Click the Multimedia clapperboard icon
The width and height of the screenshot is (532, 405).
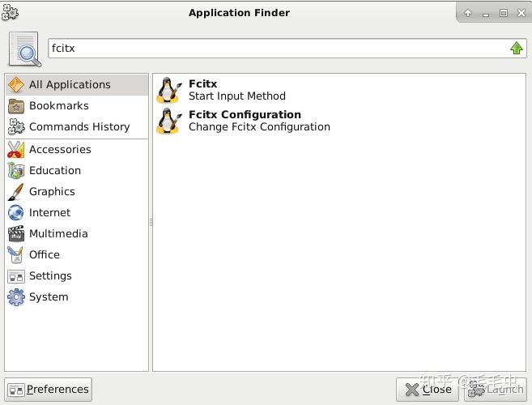click(16, 234)
